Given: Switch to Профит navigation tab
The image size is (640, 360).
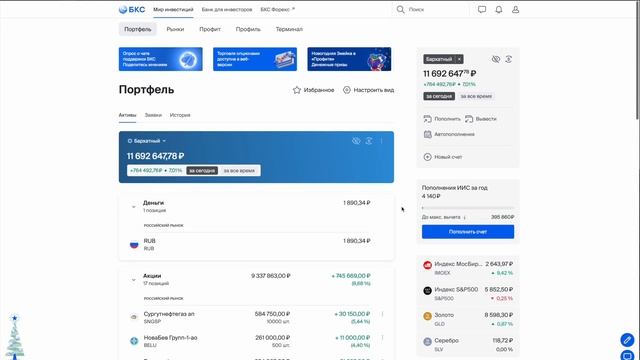Looking at the screenshot, I should pyautogui.click(x=210, y=29).
